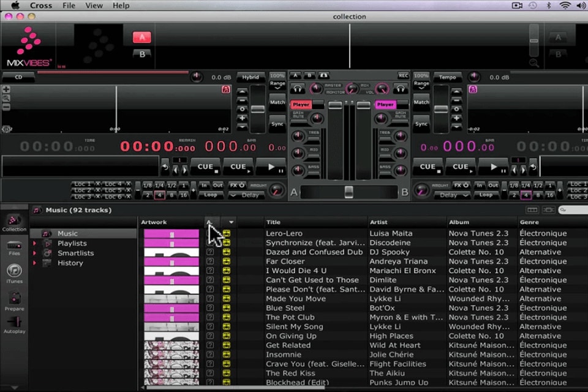588x392 pixels.
Task: Click the Loc 1 locator button on left deck
Action: 83,184
